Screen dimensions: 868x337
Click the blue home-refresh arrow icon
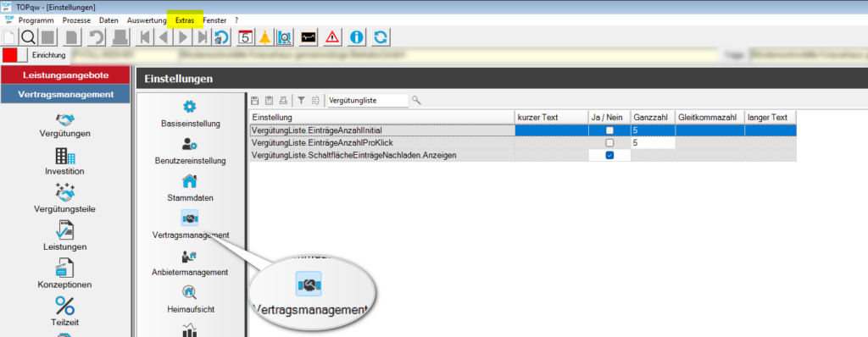[x=222, y=37]
